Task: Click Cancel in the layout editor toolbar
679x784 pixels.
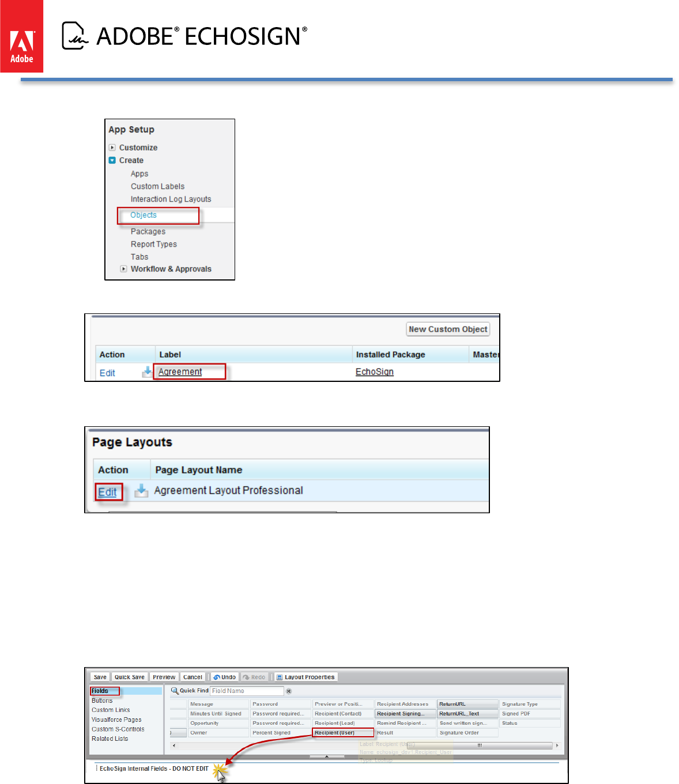Action: [x=193, y=677]
